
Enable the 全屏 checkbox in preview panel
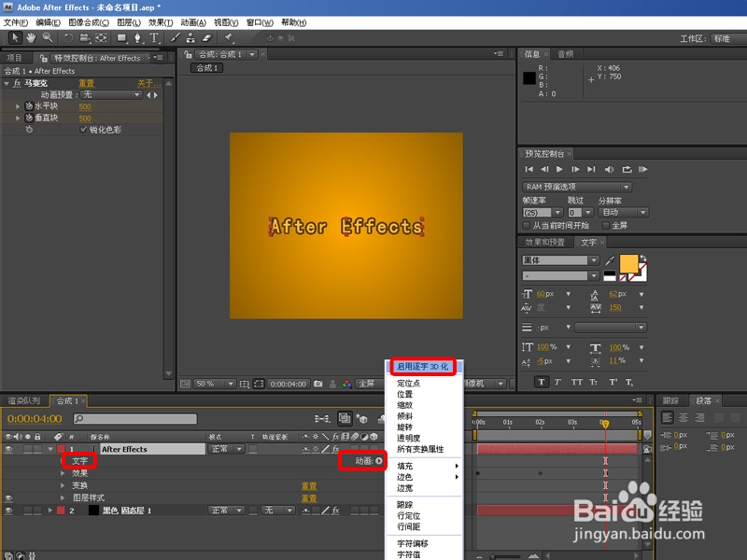point(606,225)
